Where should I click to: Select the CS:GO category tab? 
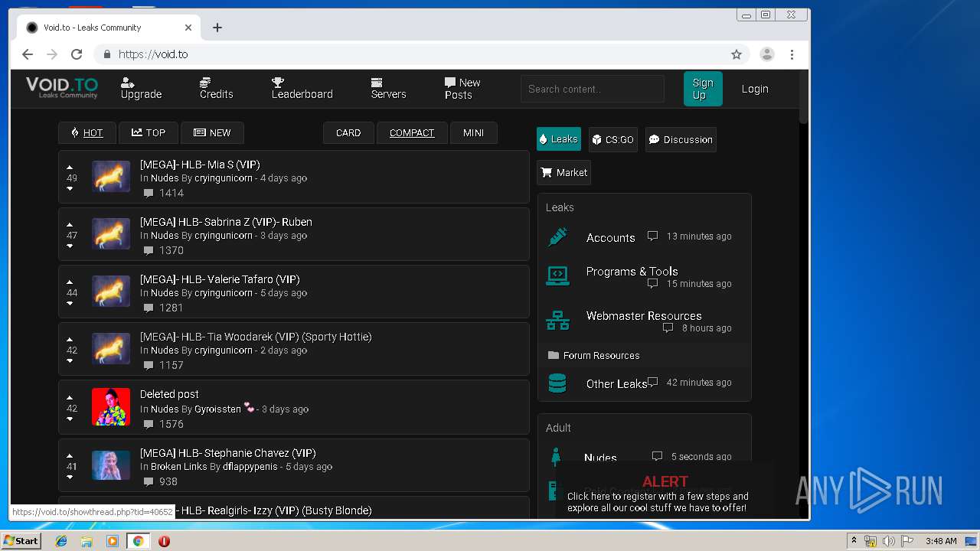click(x=613, y=139)
